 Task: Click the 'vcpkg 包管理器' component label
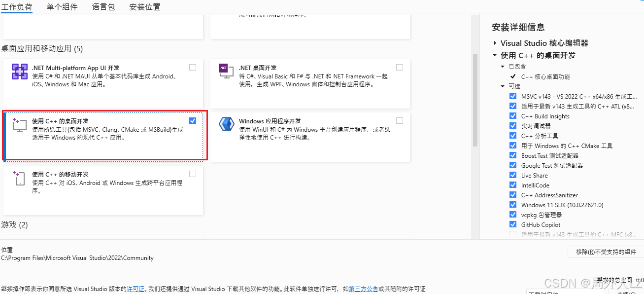[x=542, y=215]
